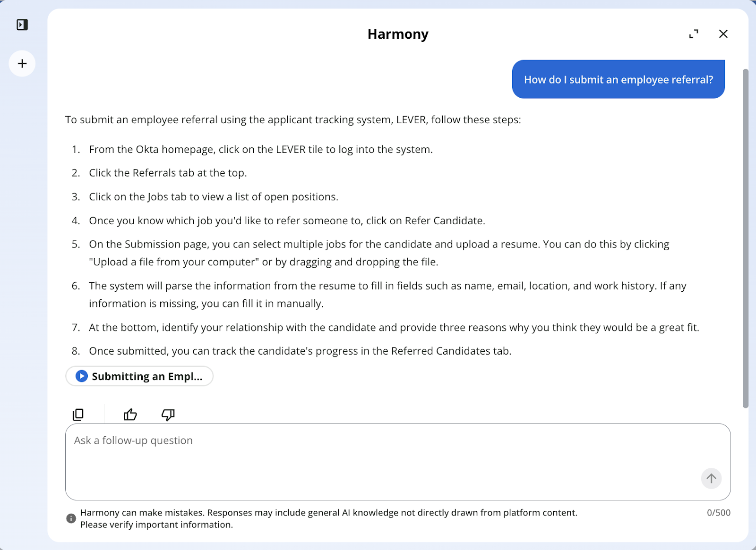Start a new chat with plus button
Screen dimensions: 756x550
[22, 64]
